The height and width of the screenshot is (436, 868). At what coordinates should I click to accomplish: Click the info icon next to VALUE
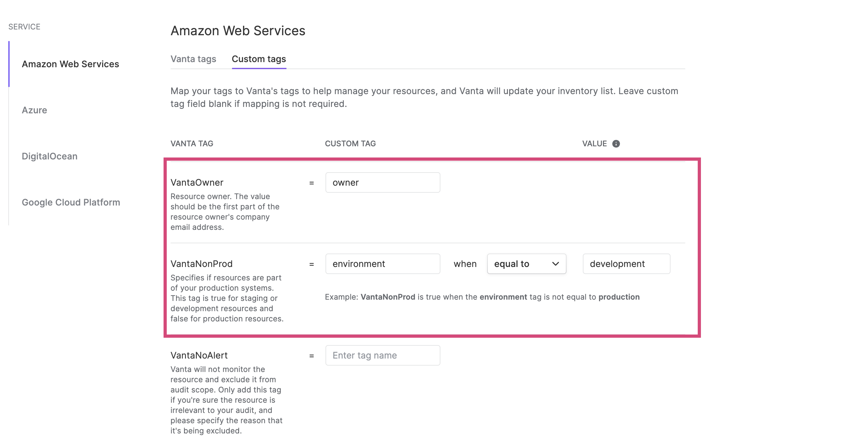pyautogui.click(x=615, y=143)
